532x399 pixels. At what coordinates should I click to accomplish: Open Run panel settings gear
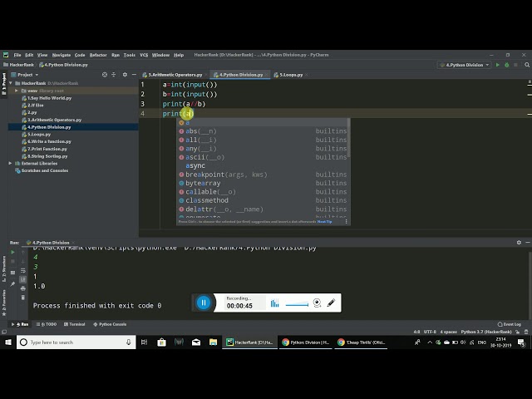coord(519,242)
